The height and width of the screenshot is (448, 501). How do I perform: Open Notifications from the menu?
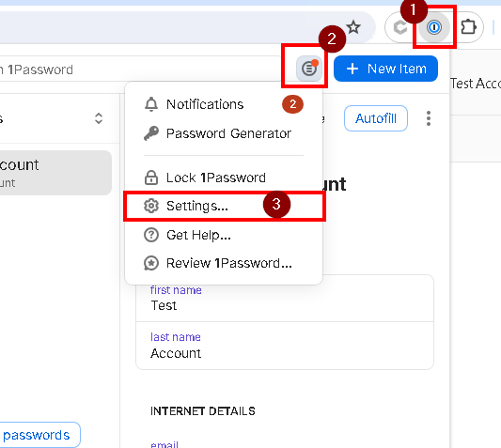224,104
